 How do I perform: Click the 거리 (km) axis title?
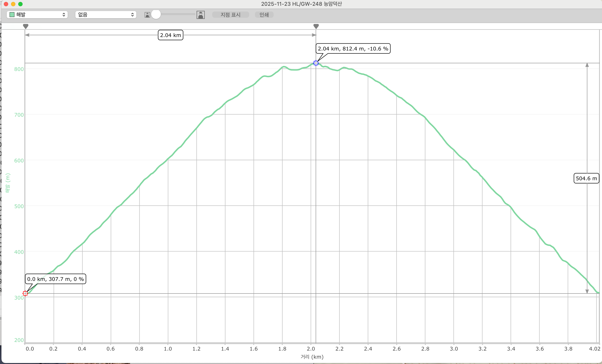(312, 357)
